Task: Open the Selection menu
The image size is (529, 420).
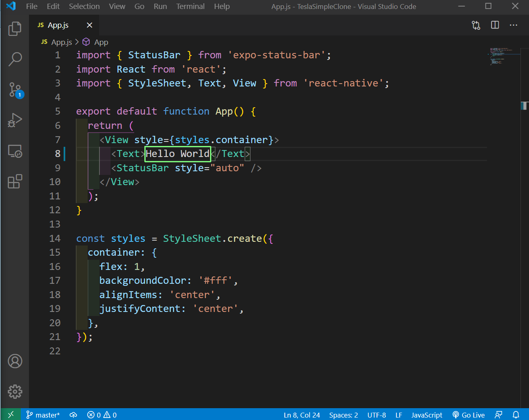Action: coord(84,7)
